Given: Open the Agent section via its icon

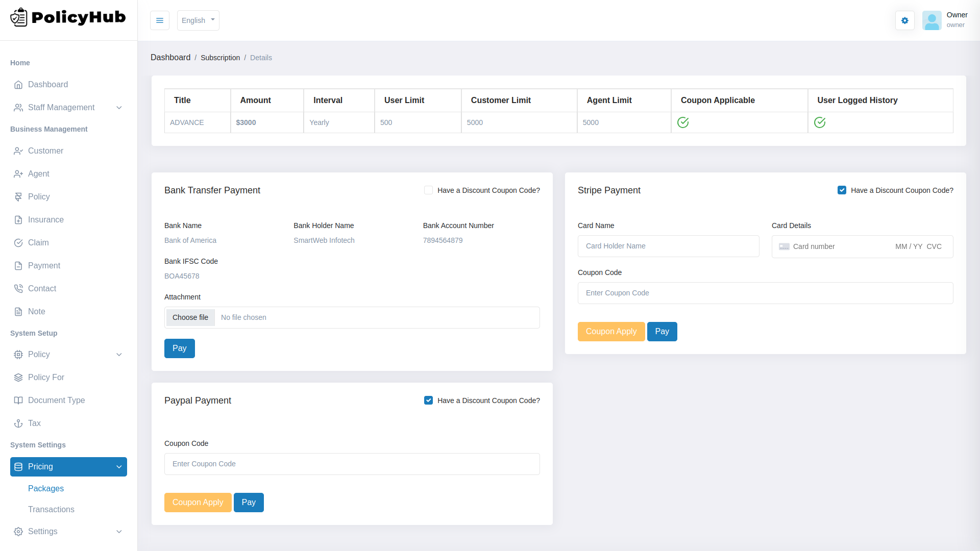Looking at the screenshot, I should coord(18,173).
